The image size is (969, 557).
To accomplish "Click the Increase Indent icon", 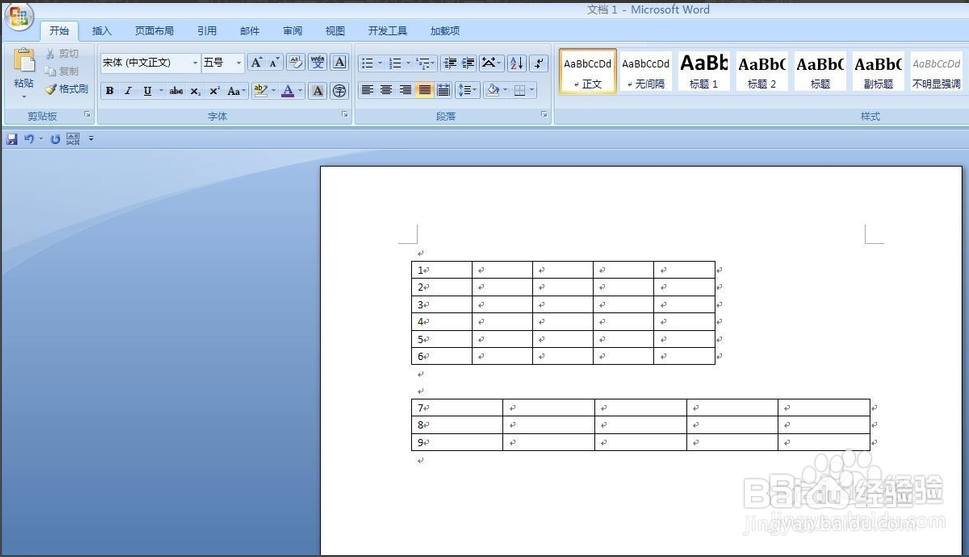I will (x=468, y=63).
